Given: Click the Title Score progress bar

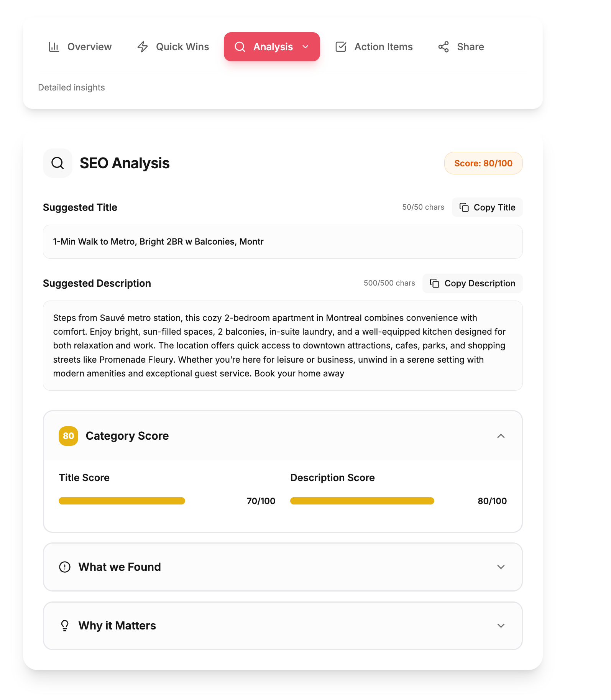Looking at the screenshot, I should [x=122, y=501].
